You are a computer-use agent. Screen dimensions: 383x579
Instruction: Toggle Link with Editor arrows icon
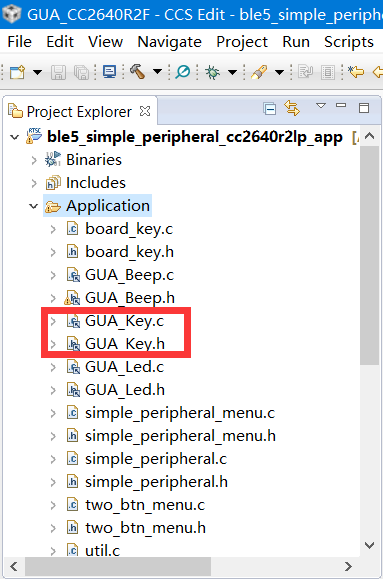click(x=292, y=109)
